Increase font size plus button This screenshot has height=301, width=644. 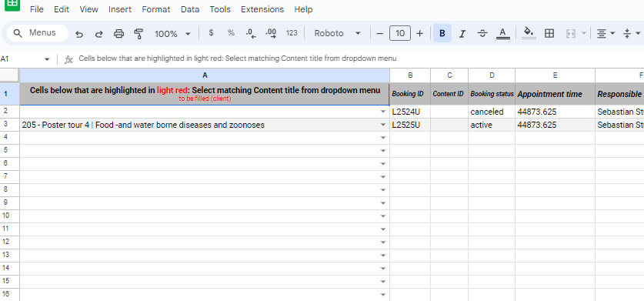coord(420,33)
